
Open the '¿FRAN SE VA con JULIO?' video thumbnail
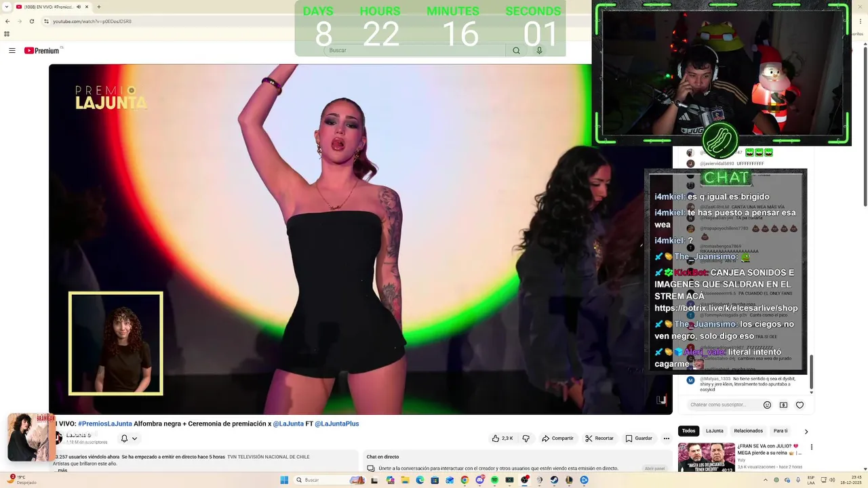click(x=706, y=457)
